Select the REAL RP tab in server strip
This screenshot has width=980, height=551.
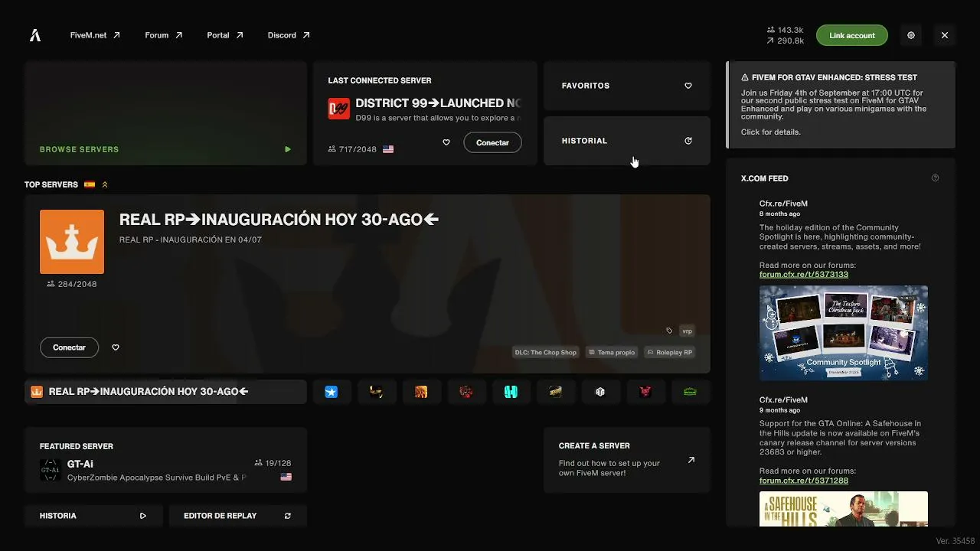tap(165, 392)
